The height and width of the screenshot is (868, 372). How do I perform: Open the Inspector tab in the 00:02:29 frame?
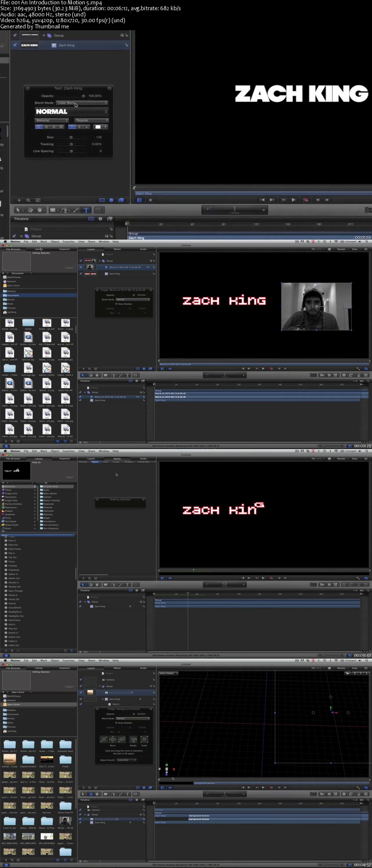(65, 249)
